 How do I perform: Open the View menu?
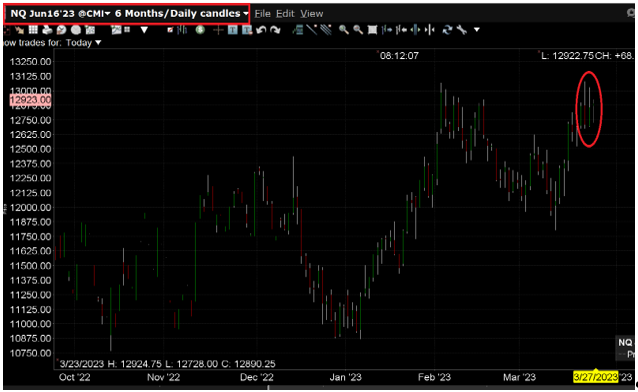coord(312,13)
